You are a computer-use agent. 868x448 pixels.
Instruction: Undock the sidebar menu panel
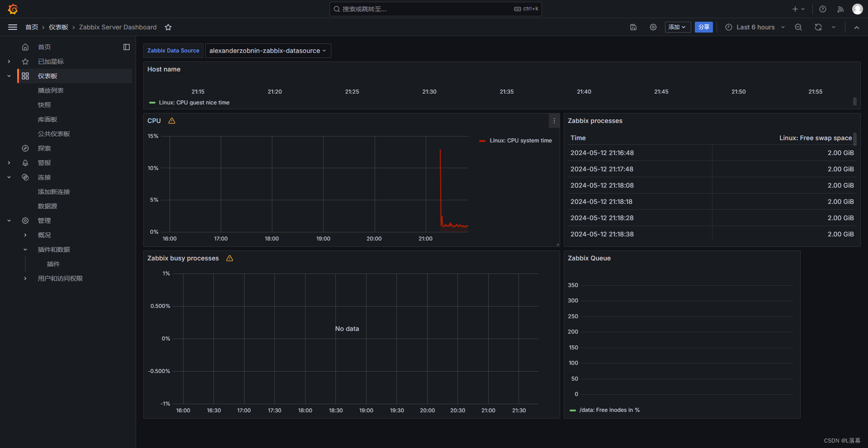coord(127,47)
